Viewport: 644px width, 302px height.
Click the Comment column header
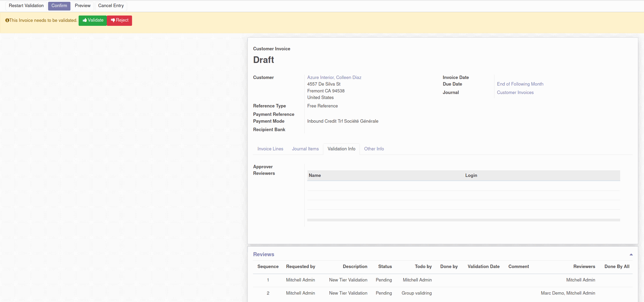coord(519,267)
